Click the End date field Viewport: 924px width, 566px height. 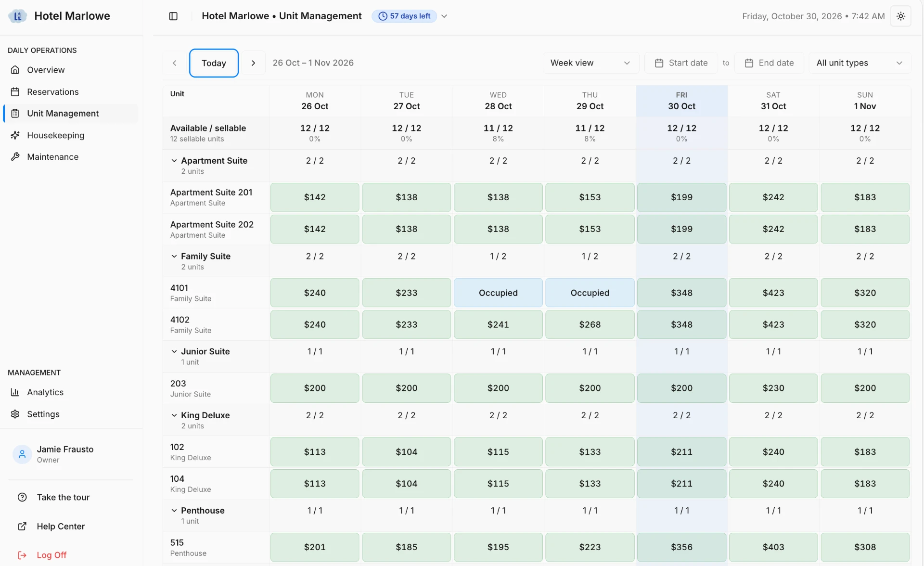769,63
